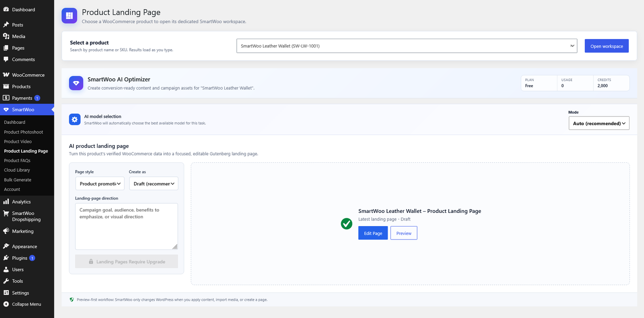Click the CREDITS value 2,000
This screenshot has width=644, height=318.
pyautogui.click(x=603, y=85)
